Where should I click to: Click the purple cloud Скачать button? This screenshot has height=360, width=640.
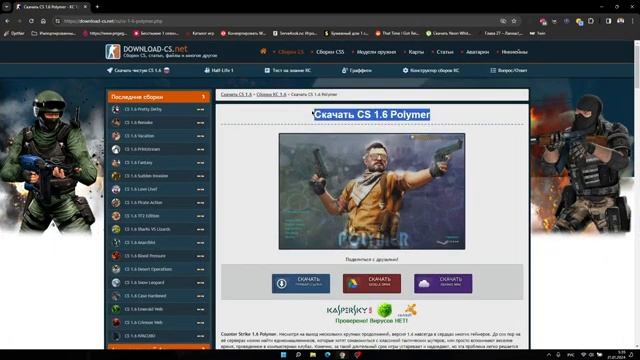tap(443, 283)
